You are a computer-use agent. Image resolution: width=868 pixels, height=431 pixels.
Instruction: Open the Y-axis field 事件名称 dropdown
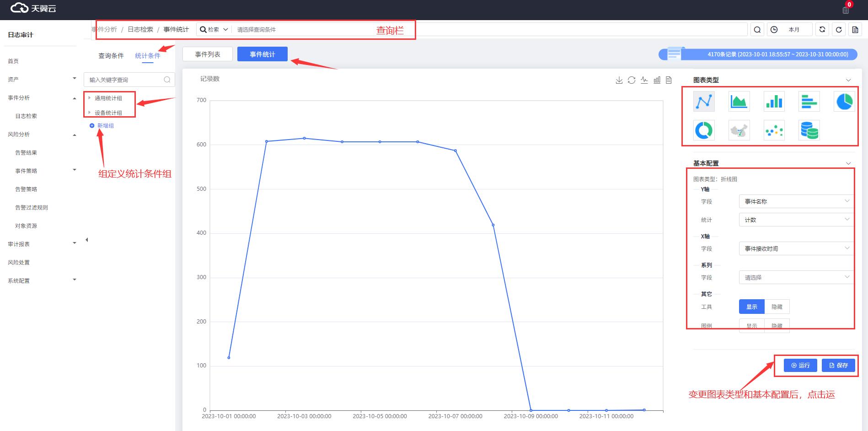click(x=796, y=201)
